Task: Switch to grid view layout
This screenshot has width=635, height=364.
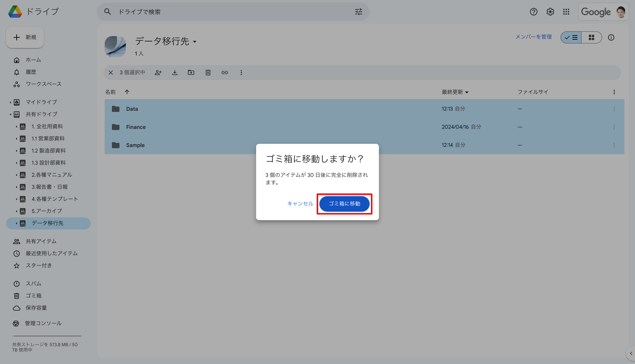Action: 592,37
